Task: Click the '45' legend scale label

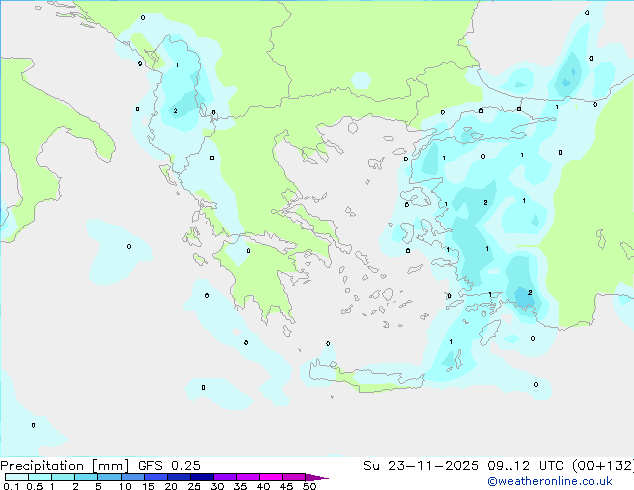Action: coord(286,486)
